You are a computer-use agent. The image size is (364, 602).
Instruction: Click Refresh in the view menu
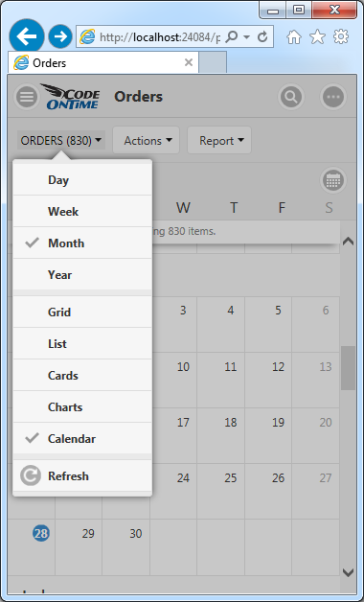click(x=82, y=475)
